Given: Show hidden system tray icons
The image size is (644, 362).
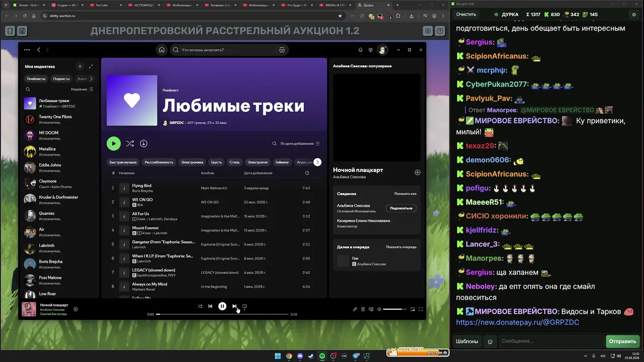Looking at the screenshot, I should [586, 356].
